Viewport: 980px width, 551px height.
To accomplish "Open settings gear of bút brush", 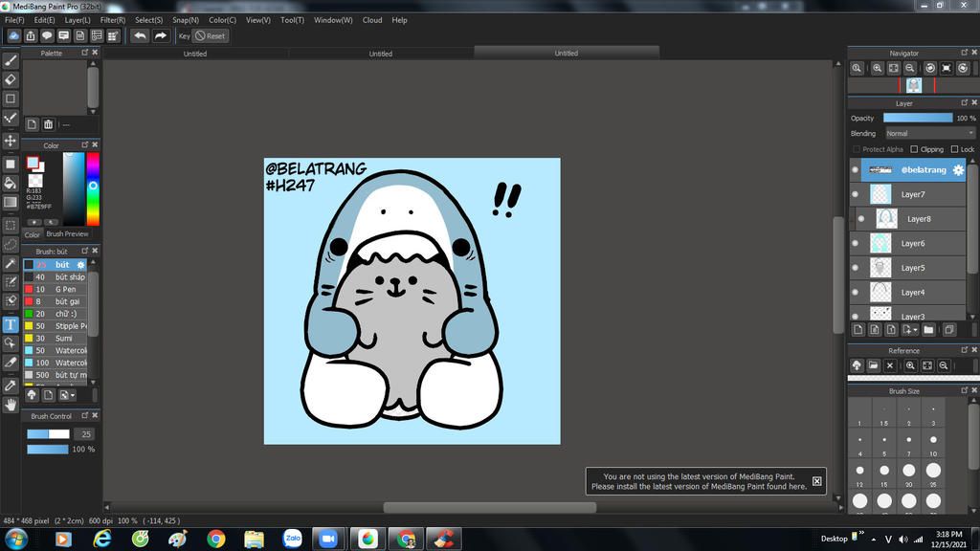I will coord(80,265).
